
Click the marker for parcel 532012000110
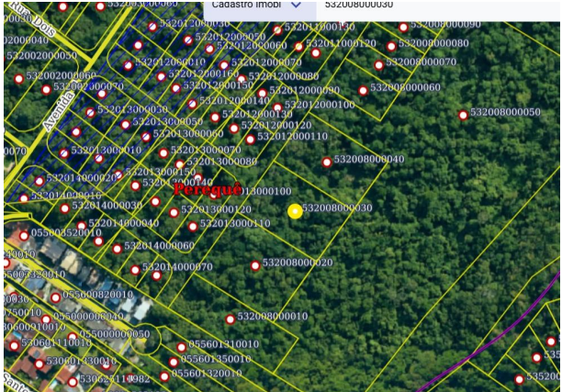pos(250,140)
